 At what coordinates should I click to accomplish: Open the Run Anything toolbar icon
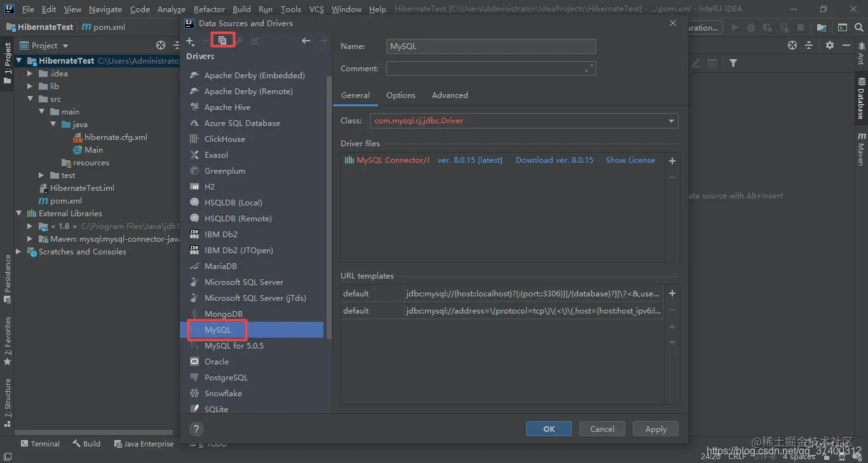pyautogui.click(x=842, y=27)
